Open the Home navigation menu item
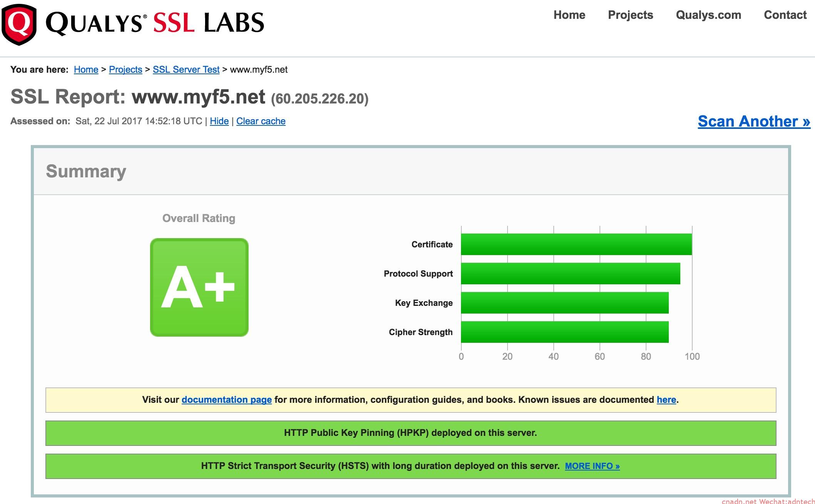815x504 pixels. (569, 15)
